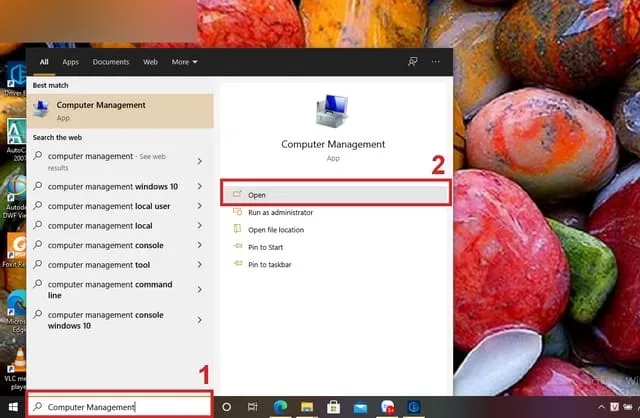This screenshot has height=418, width=640.
Task: Click the Open file location icon
Action: point(237,229)
